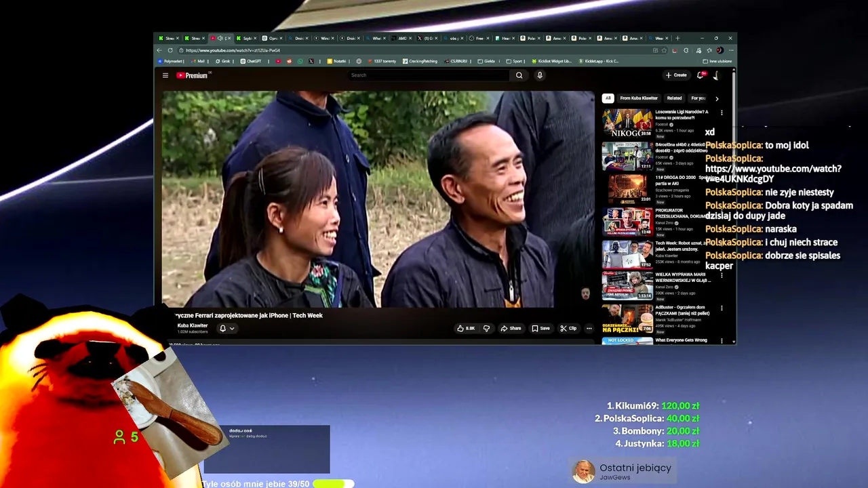Screen dimensions: 868x488
Task: Open Reddit bookmark icon in bookmarks bar
Action: (290, 61)
